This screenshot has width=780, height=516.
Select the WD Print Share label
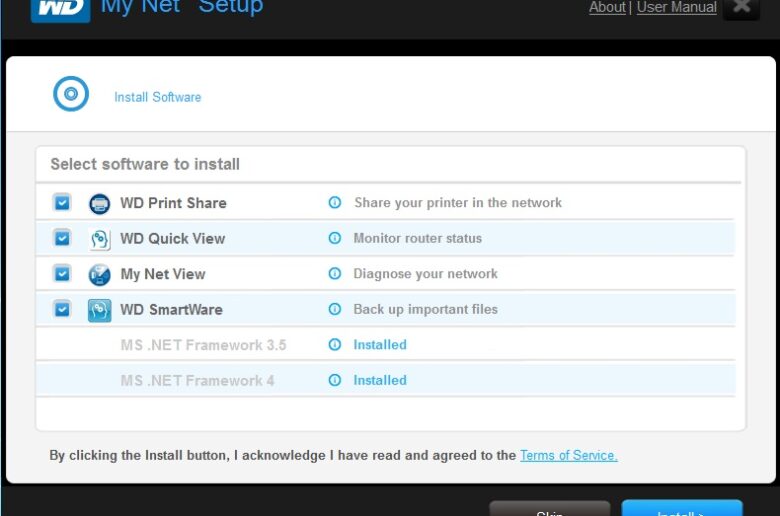(173, 203)
